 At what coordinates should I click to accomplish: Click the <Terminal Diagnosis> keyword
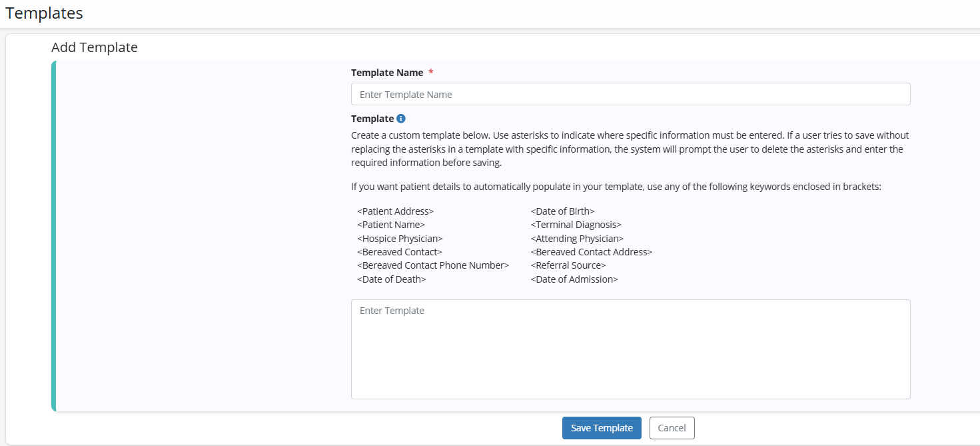576,225
